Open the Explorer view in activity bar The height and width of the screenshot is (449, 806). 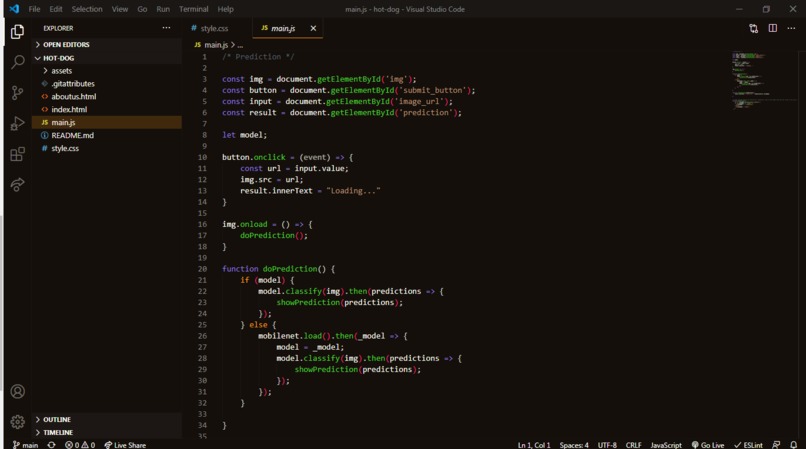coord(17,32)
